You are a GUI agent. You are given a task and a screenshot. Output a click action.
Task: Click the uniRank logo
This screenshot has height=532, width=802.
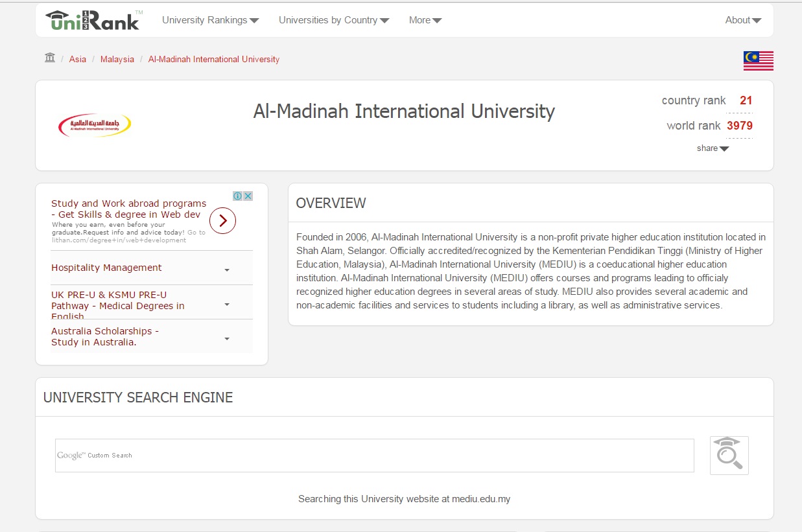(x=93, y=20)
